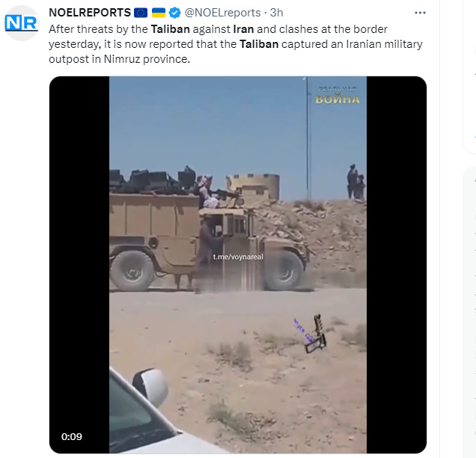Click the Humvee gunner in video
The image size is (476, 458).
207,192
